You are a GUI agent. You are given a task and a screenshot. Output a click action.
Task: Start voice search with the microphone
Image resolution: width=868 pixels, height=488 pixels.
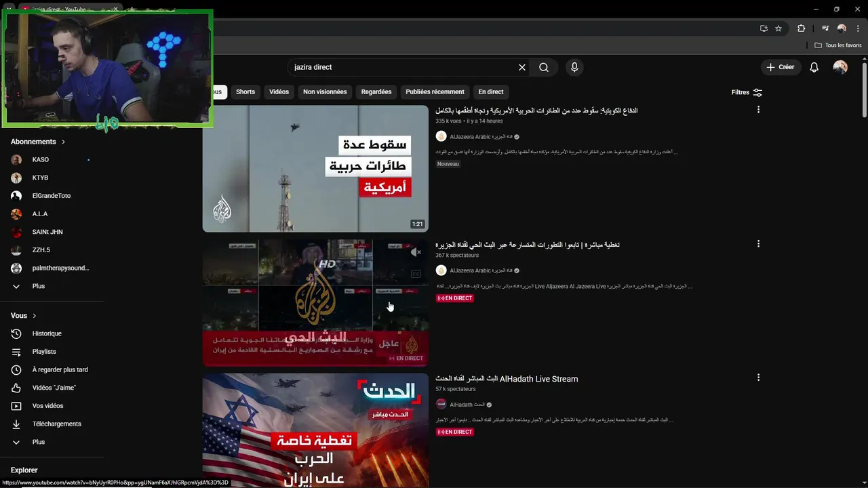click(x=574, y=67)
